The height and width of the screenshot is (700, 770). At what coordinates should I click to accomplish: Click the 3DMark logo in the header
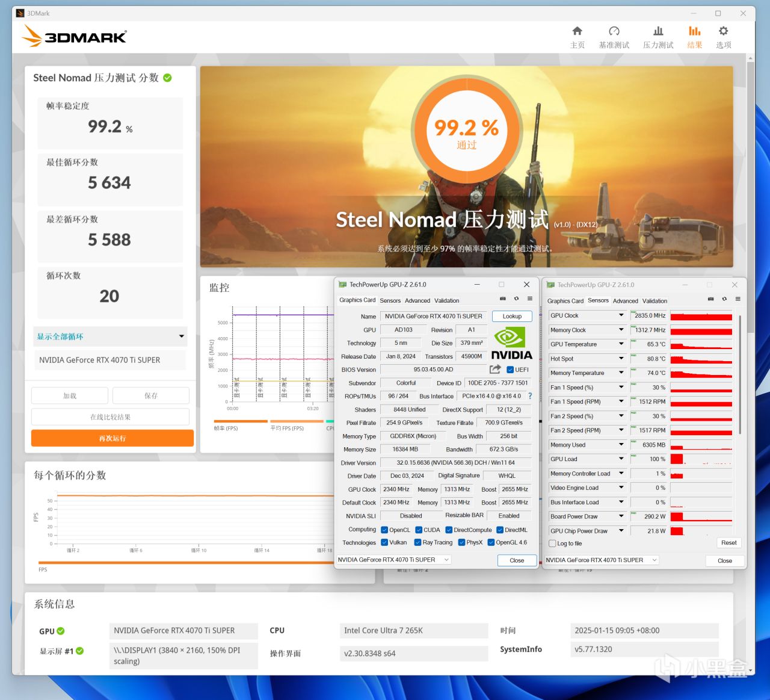pyautogui.click(x=74, y=37)
